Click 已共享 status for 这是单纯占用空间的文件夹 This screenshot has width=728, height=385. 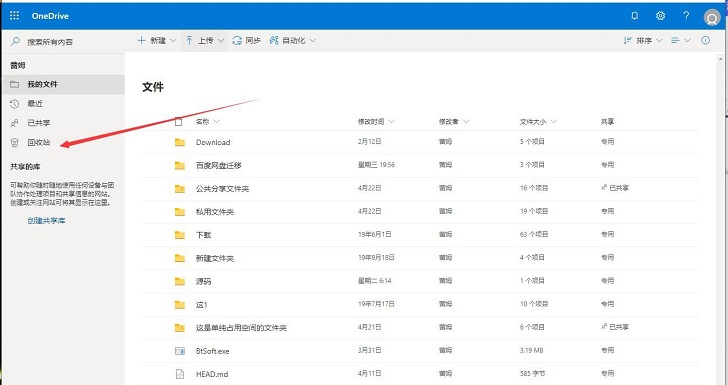pos(615,327)
